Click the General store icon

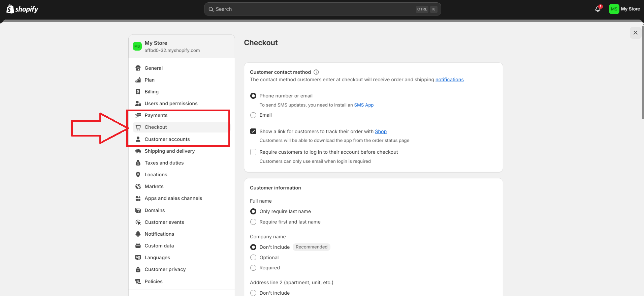coord(138,68)
